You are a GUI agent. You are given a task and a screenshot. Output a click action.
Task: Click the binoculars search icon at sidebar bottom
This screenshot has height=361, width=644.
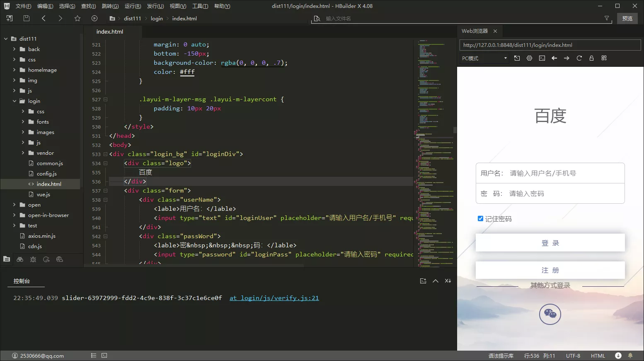pos(20,259)
